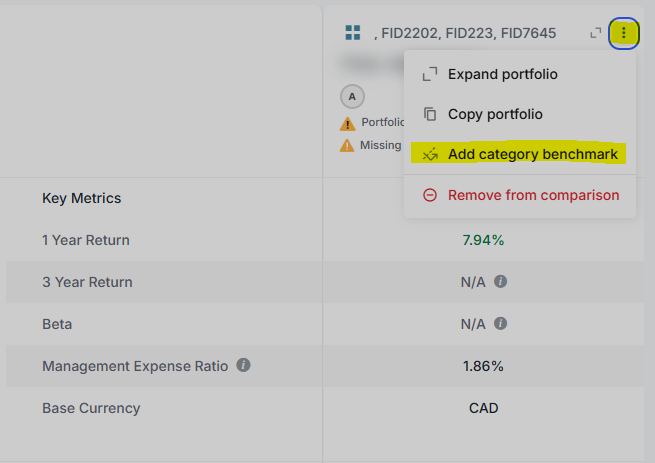Select Add category benchmark option
Image resolution: width=655 pixels, height=463 pixels.
click(532, 154)
